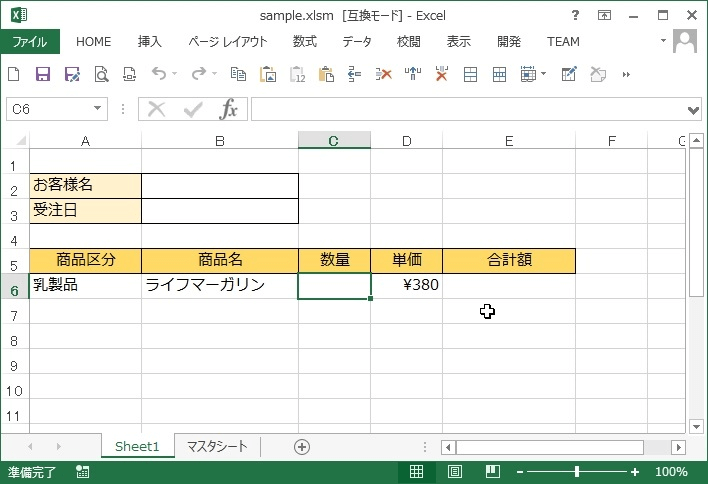The image size is (708, 484).
Task: Show more quick access toolbar commands
Action: click(x=627, y=74)
